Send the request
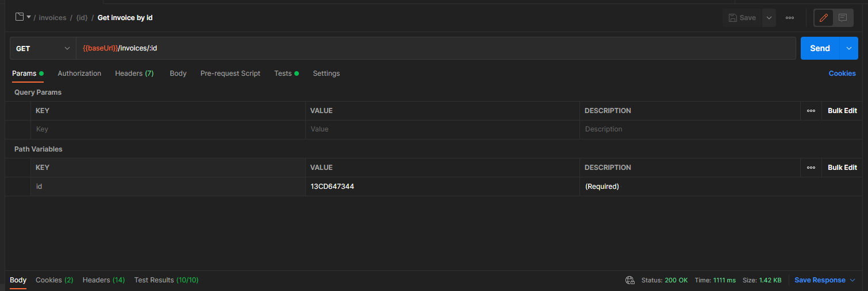Image resolution: width=868 pixels, height=291 pixels. click(x=820, y=48)
